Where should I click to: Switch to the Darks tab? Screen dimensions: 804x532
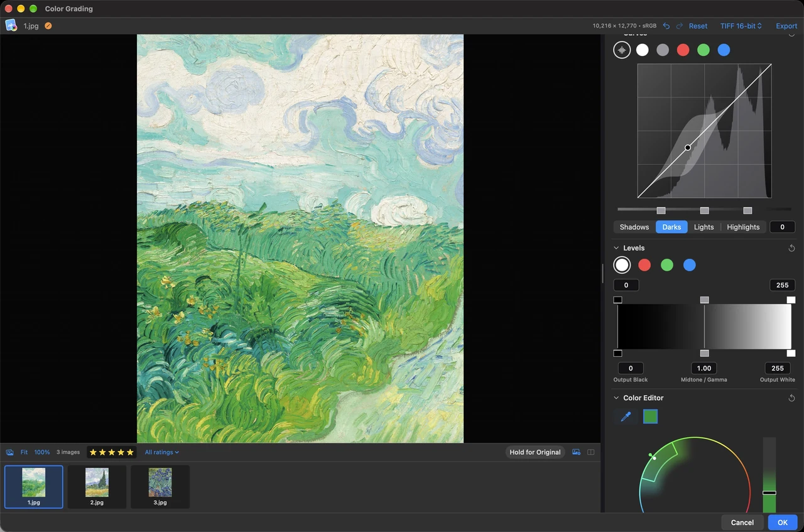[671, 227]
